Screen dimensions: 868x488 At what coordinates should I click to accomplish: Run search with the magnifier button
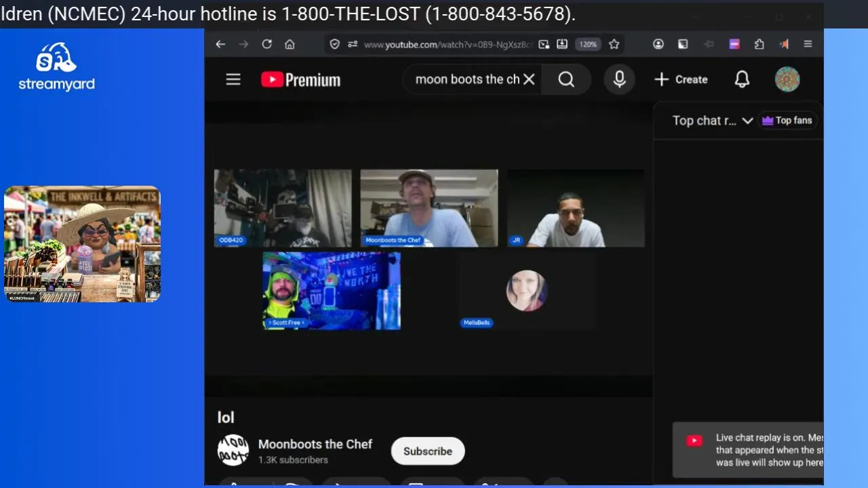[x=566, y=79]
